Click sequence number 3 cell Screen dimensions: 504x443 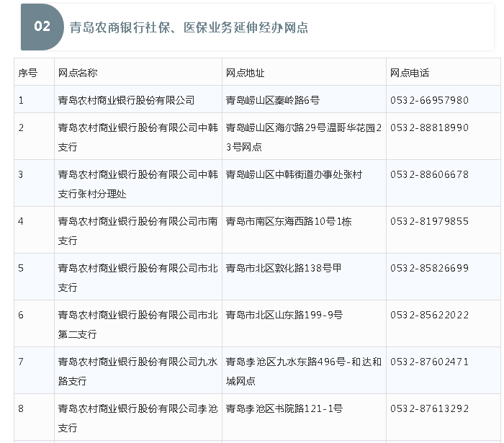pyautogui.click(x=34, y=183)
